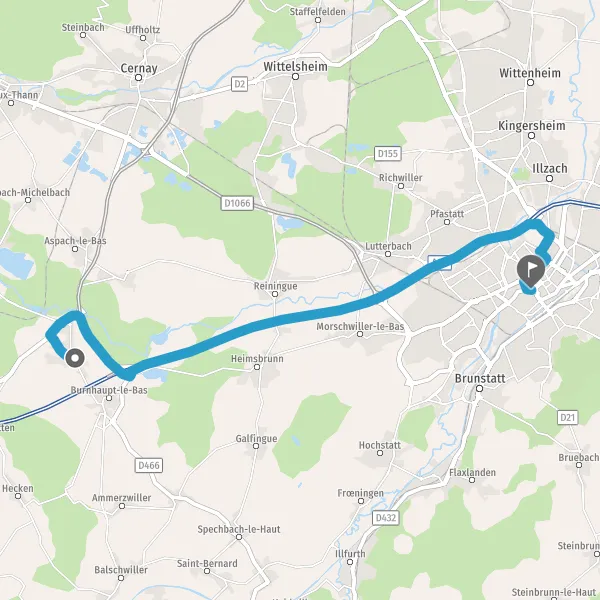Click the D21 road shield

point(567,417)
